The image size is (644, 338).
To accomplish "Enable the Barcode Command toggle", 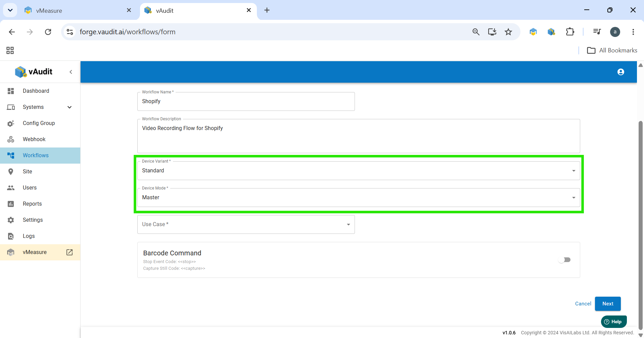I will pos(564,260).
